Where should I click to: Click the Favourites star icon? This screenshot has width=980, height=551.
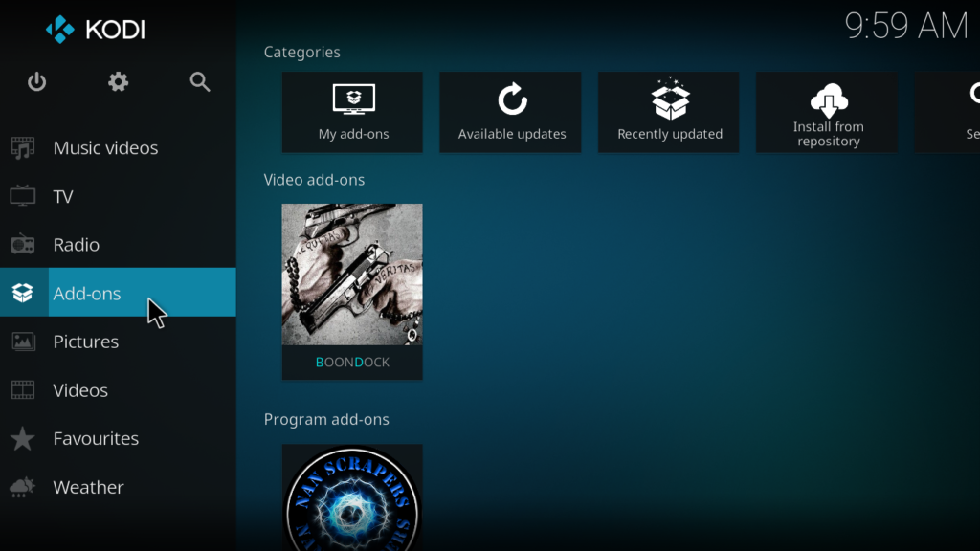[23, 438]
